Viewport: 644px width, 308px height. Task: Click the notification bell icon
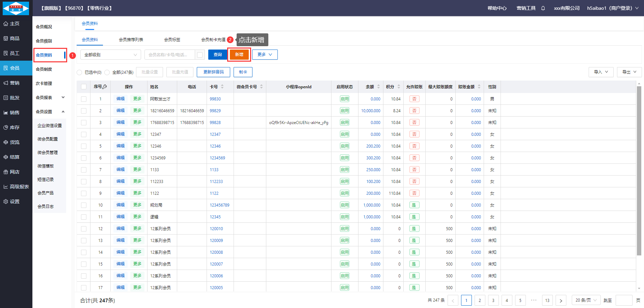[543, 8]
